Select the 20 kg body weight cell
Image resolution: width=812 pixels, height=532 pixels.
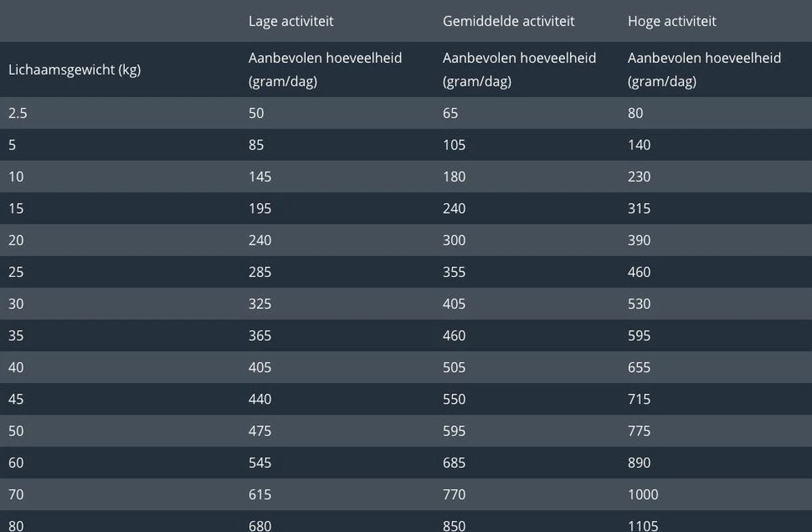(x=16, y=240)
